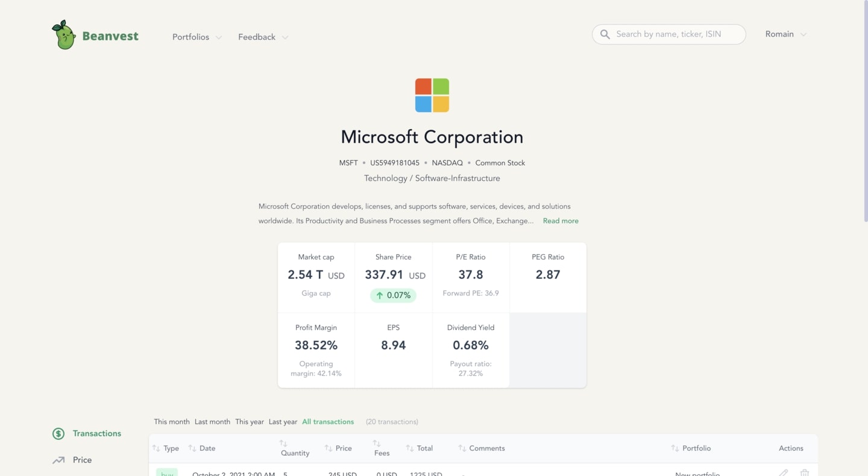Click the Actions column header

791,448
